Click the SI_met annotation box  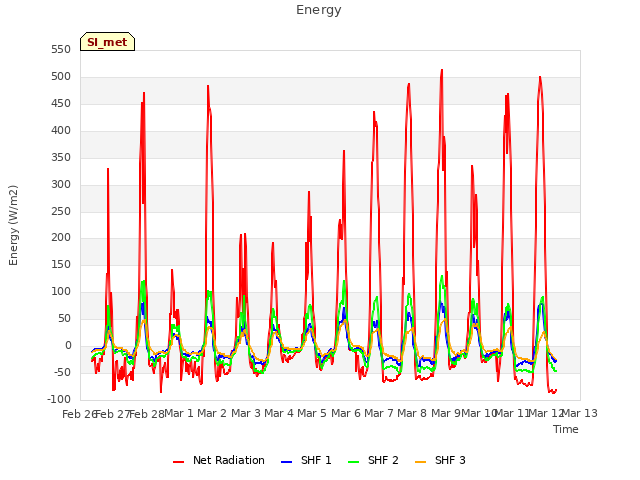click(x=107, y=42)
